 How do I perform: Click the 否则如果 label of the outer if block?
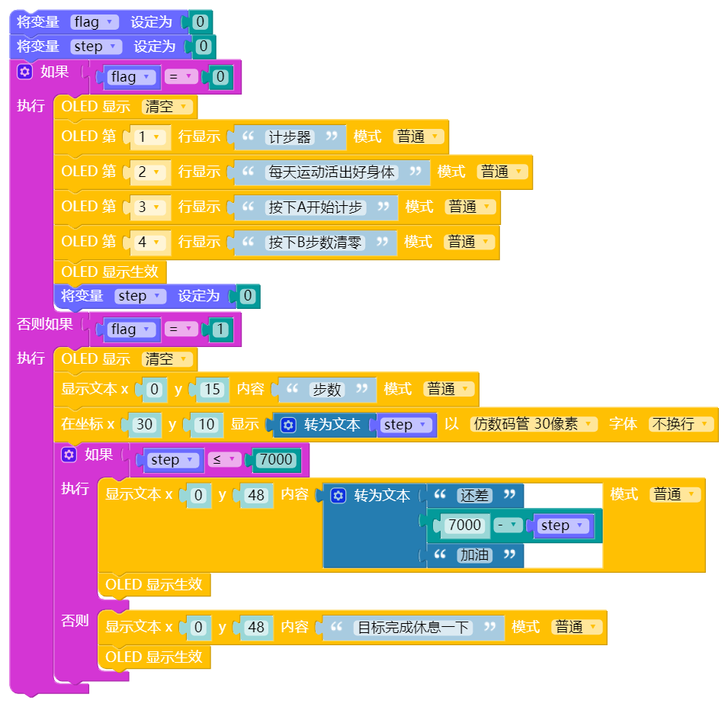pyautogui.click(x=45, y=324)
